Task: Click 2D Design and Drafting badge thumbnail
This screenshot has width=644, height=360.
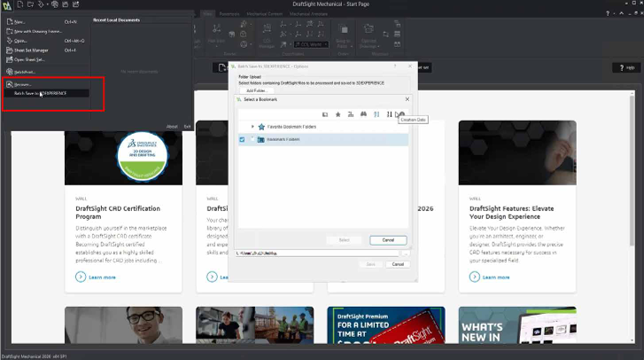Action: point(142,158)
